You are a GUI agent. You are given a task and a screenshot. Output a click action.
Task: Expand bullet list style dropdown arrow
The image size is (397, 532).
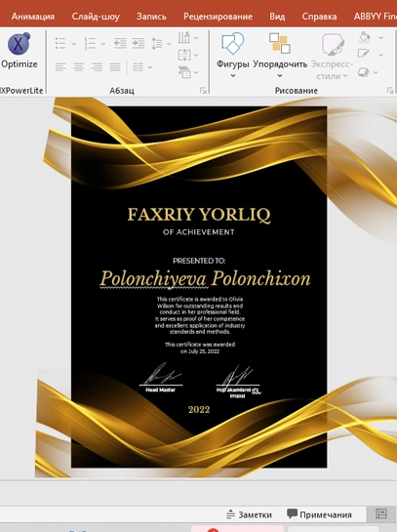(x=73, y=44)
